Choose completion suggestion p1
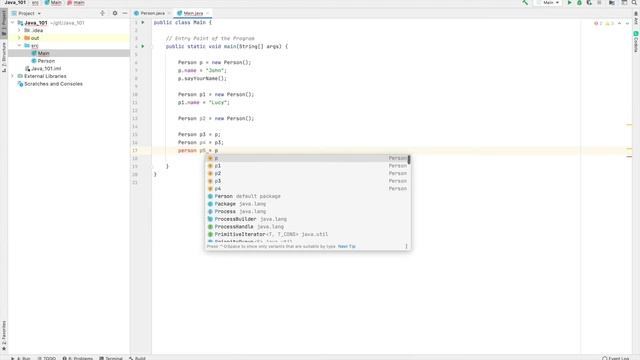 307,166
